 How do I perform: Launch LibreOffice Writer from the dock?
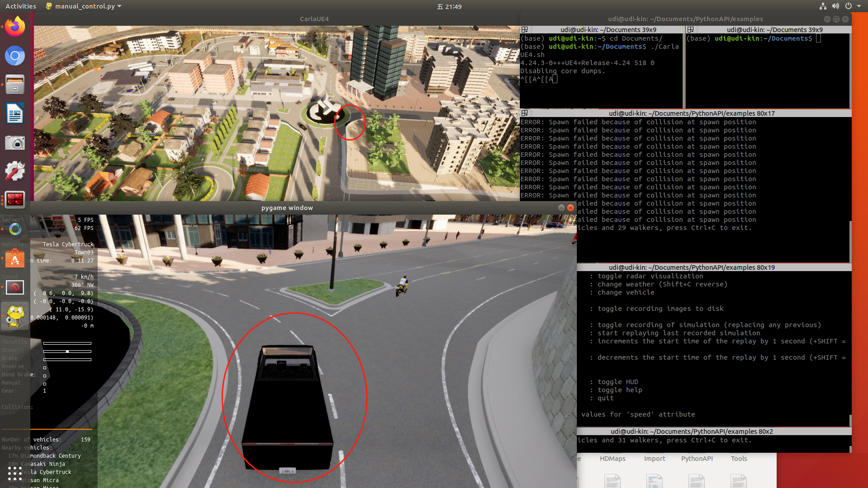[15, 113]
